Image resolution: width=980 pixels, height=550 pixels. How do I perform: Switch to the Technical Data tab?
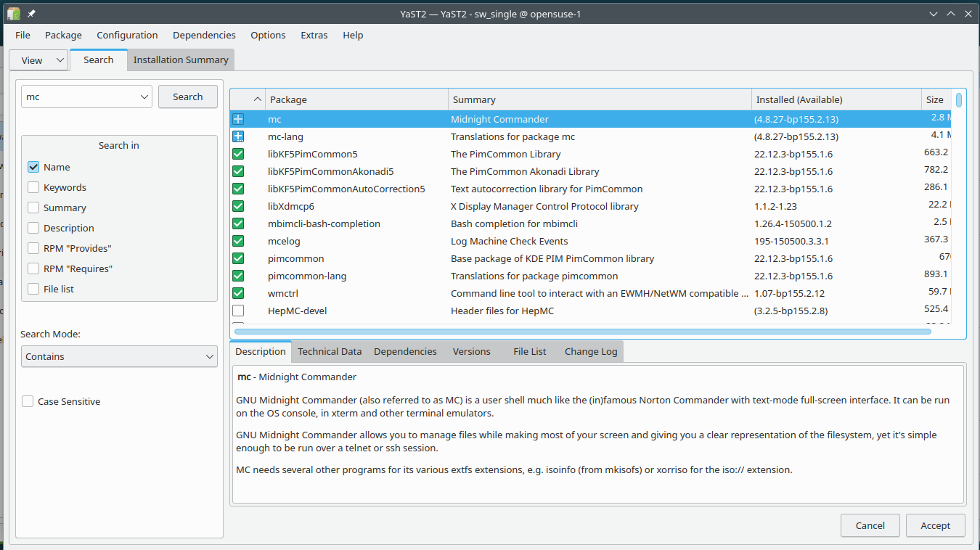[x=330, y=351]
